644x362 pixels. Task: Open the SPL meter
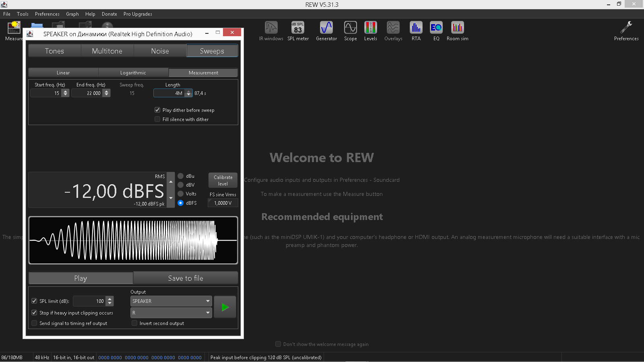click(x=298, y=31)
